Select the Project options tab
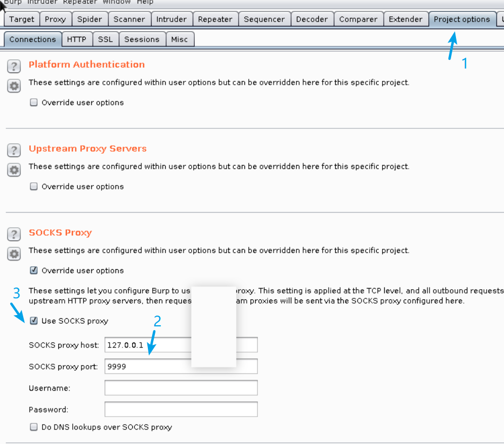The width and height of the screenshot is (504, 444). tap(462, 19)
